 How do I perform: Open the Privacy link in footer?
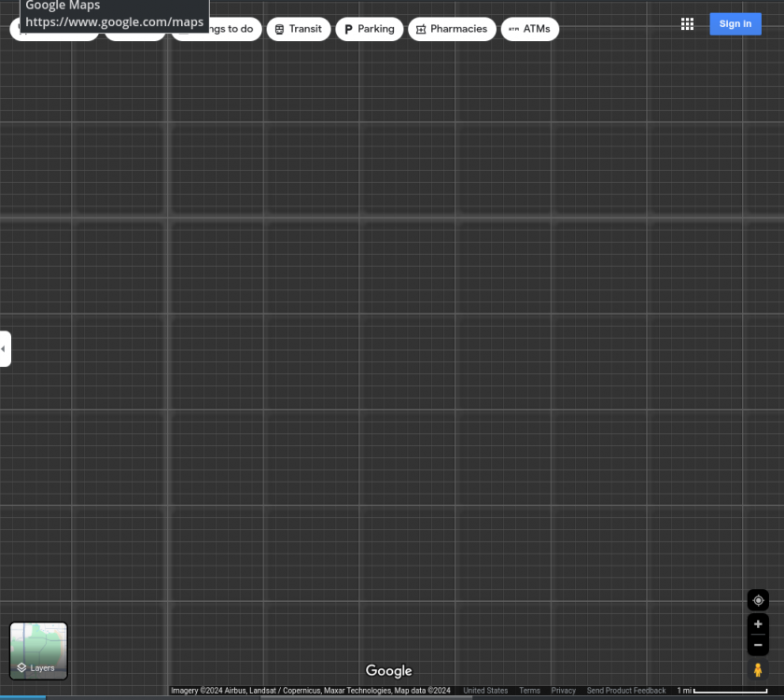tap(563, 691)
